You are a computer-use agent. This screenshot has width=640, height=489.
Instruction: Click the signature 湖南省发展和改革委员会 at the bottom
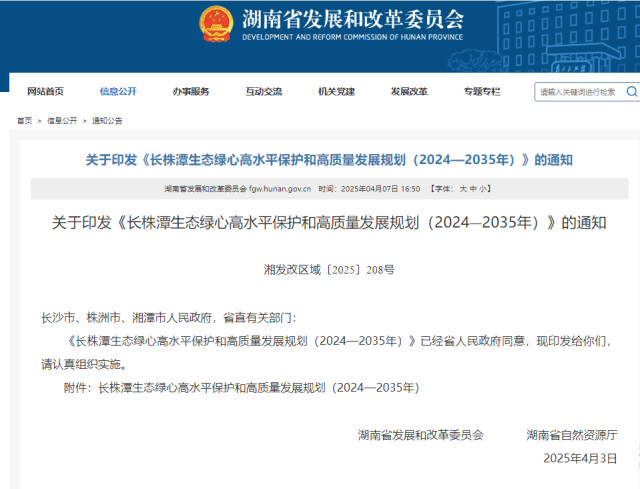click(x=421, y=435)
